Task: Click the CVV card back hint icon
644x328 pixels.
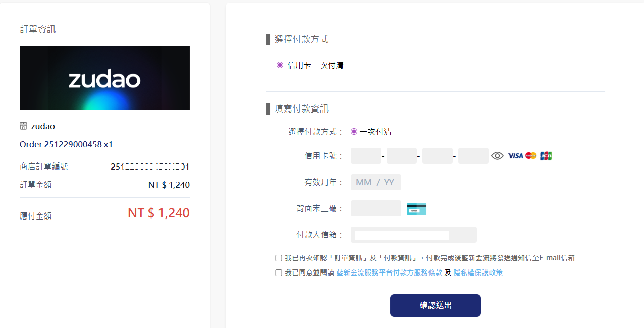Action: pyautogui.click(x=417, y=208)
